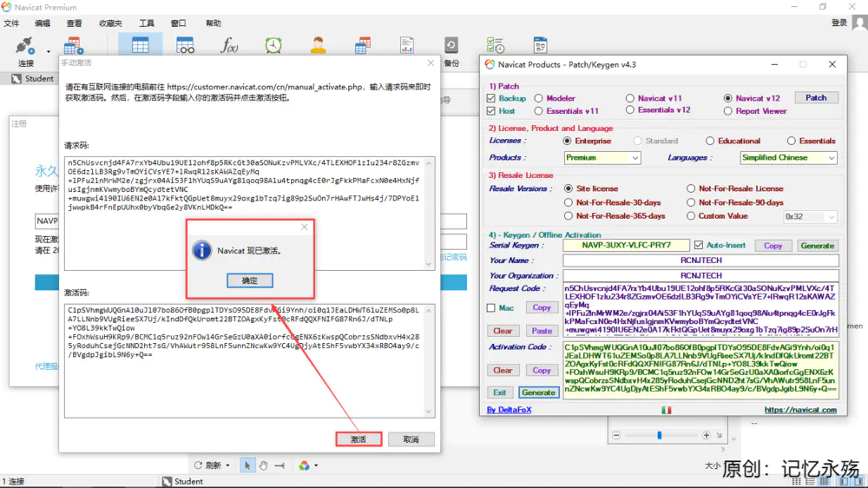
Task: Open the 编辑 menu
Action: click(x=43, y=23)
